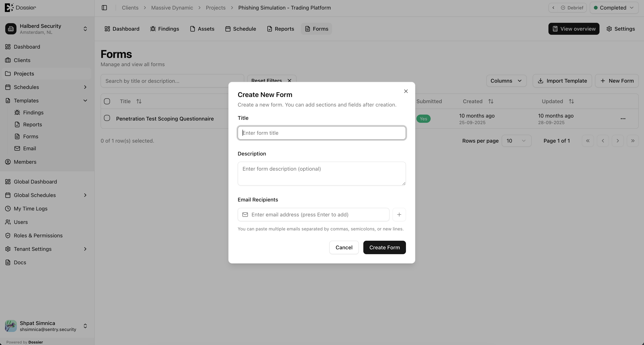Viewport: 644px width, 345px height.
Task: Click the Create Form button
Action: (x=384, y=247)
